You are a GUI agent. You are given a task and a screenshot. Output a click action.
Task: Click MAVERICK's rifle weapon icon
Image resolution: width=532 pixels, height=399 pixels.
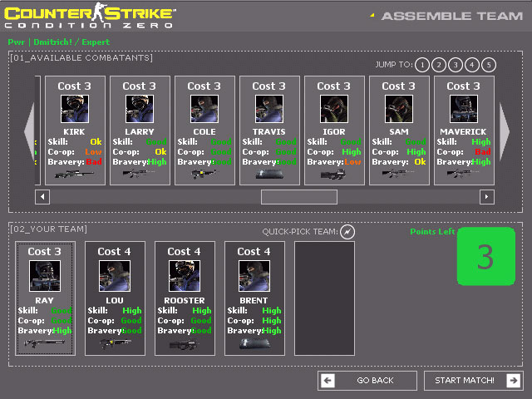[x=463, y=174]
